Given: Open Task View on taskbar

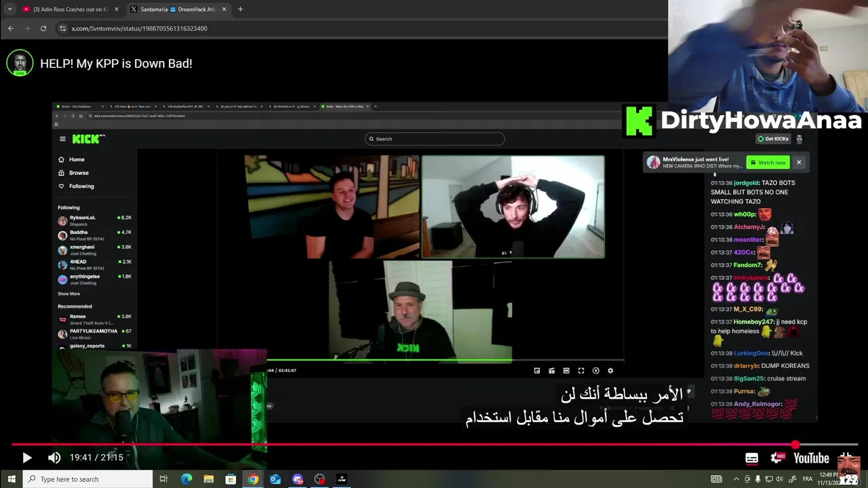Looking at the screenshot, I should (x=163, y=479).
